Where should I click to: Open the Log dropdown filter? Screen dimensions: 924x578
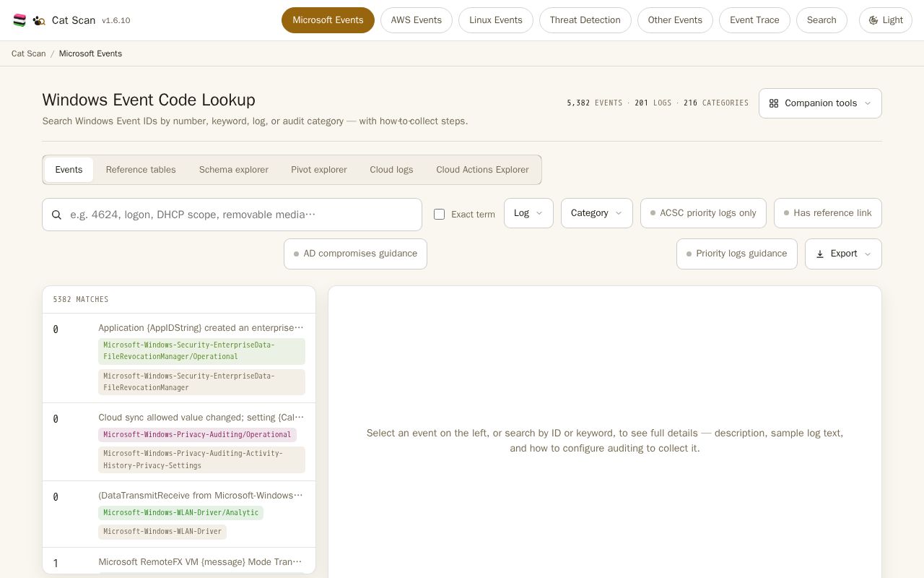(x=528, y=213)
